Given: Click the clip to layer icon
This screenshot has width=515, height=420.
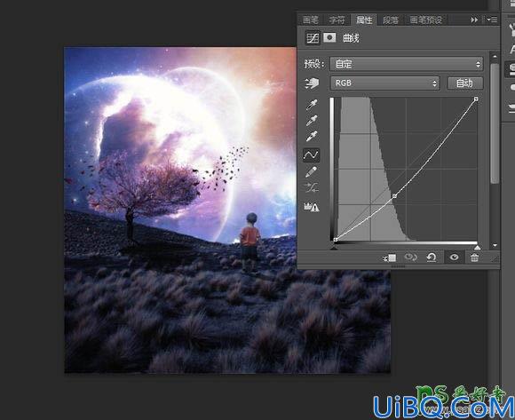Looking at the screenshot, I should click(390, 258).
